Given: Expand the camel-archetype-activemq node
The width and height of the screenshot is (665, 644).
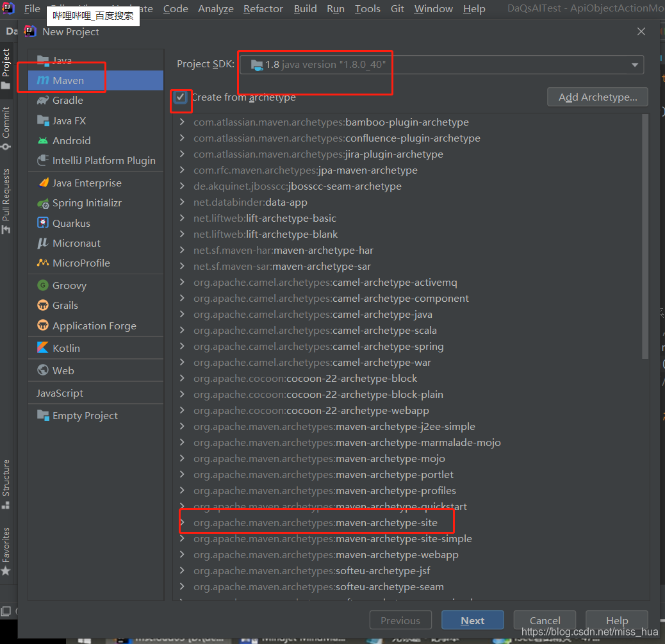Looking at the screenshot, I should pos(182,282).
